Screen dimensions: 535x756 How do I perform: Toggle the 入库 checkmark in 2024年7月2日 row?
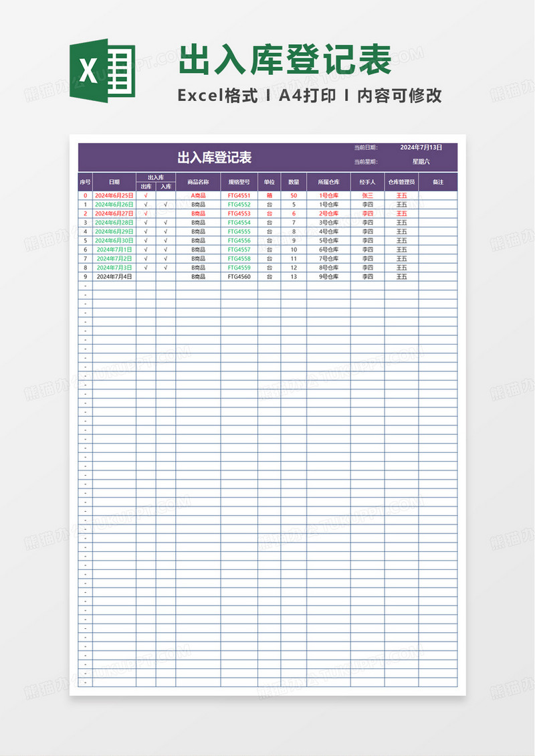[x=166, y=259]
